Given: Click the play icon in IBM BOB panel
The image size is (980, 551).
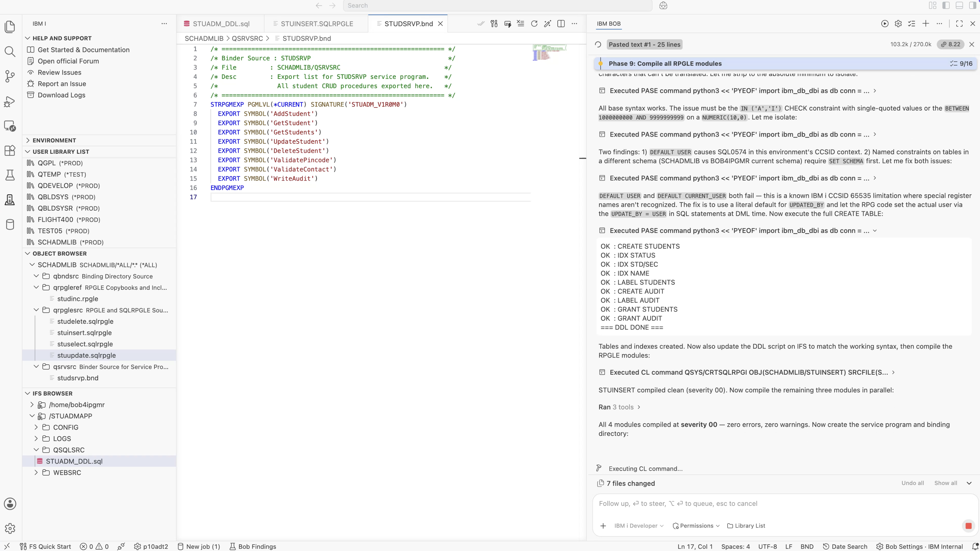Looking at the screenshot, I should (x=885, y=24).
